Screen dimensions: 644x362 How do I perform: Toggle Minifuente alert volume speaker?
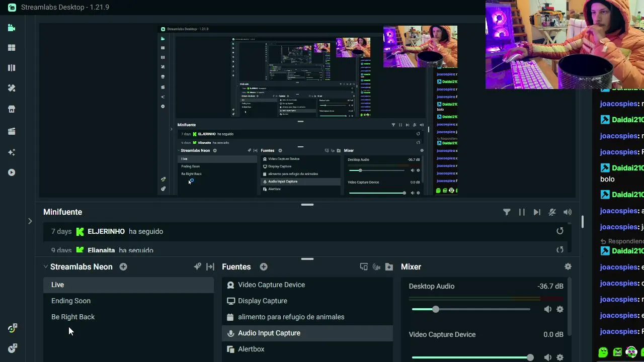click(x=568, y=212)
